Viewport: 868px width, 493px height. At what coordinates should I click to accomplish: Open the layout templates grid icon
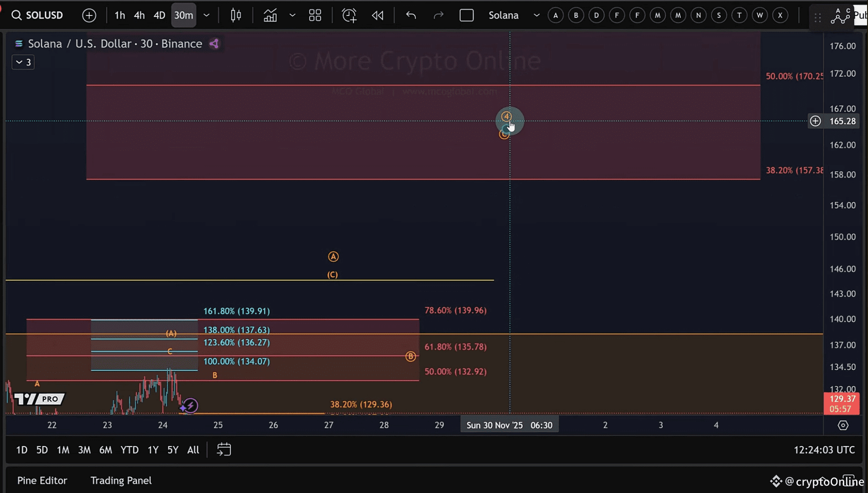(x=315, y=15)
